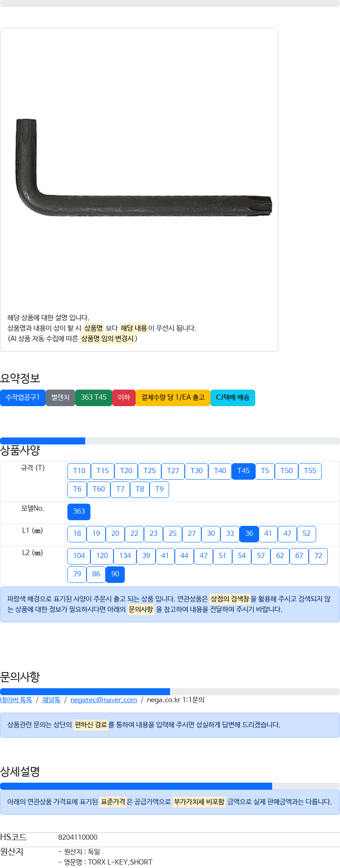Select L2 length 90
The image size is (340, 868).
pos(115,574)
